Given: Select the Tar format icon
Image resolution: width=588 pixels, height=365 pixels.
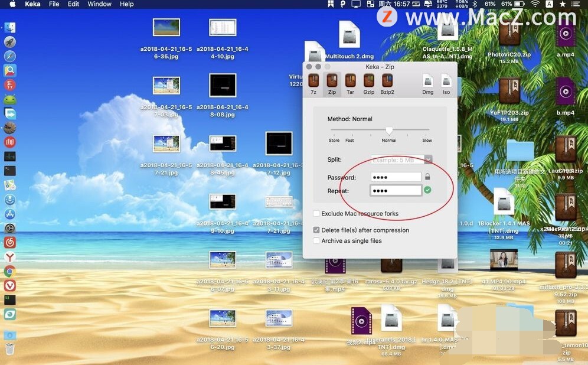Looking at the screenshot, I should pyautogui.click(x=350, y=84).
